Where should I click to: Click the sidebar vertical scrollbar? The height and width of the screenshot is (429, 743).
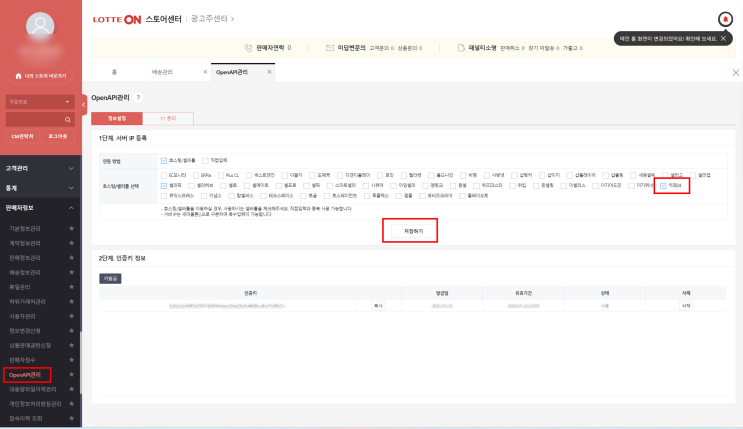81,363
